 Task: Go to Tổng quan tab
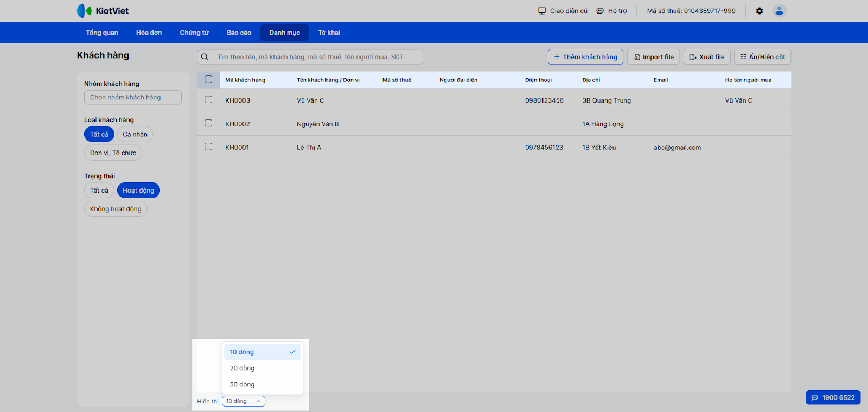[x=102, y=33]
